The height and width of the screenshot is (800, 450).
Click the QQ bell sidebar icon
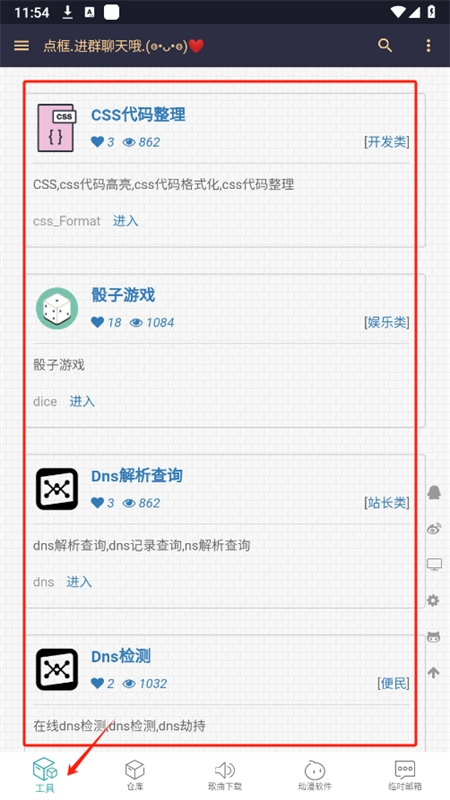pyautogui.click(x=434, y=493)
